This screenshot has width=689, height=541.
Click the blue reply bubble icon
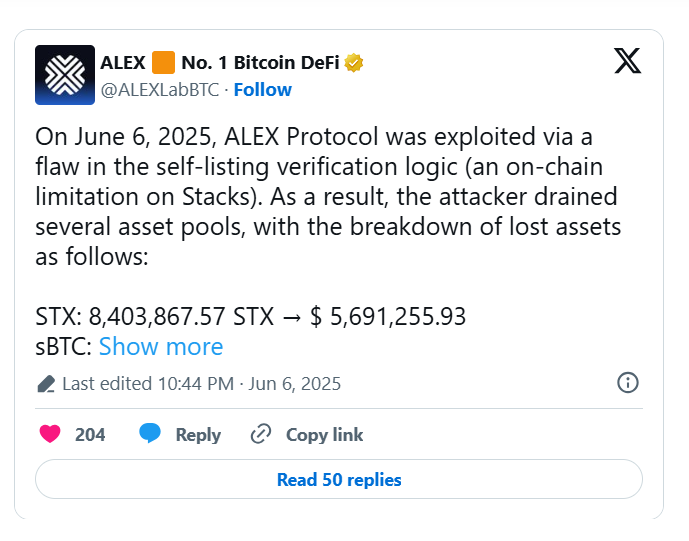click(x=150, y=433)
